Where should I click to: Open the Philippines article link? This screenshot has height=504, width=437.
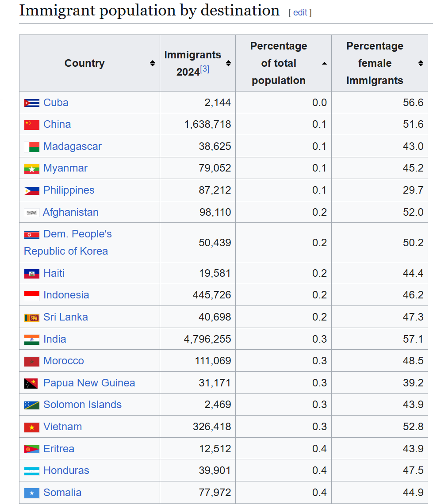click(69, 190)
